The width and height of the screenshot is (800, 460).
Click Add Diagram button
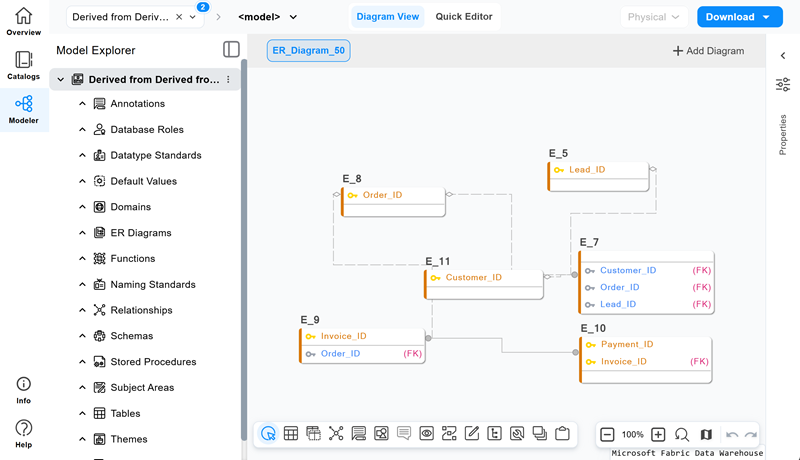point(708,51)
